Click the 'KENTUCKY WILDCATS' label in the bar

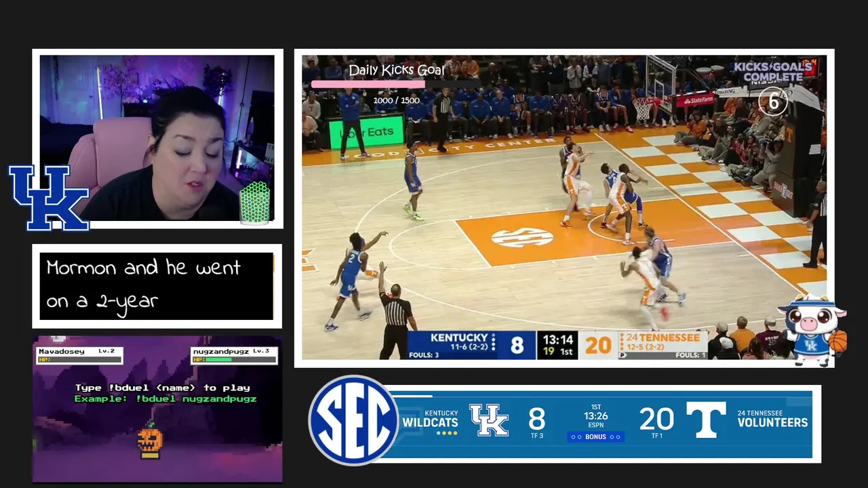[430, 419]
